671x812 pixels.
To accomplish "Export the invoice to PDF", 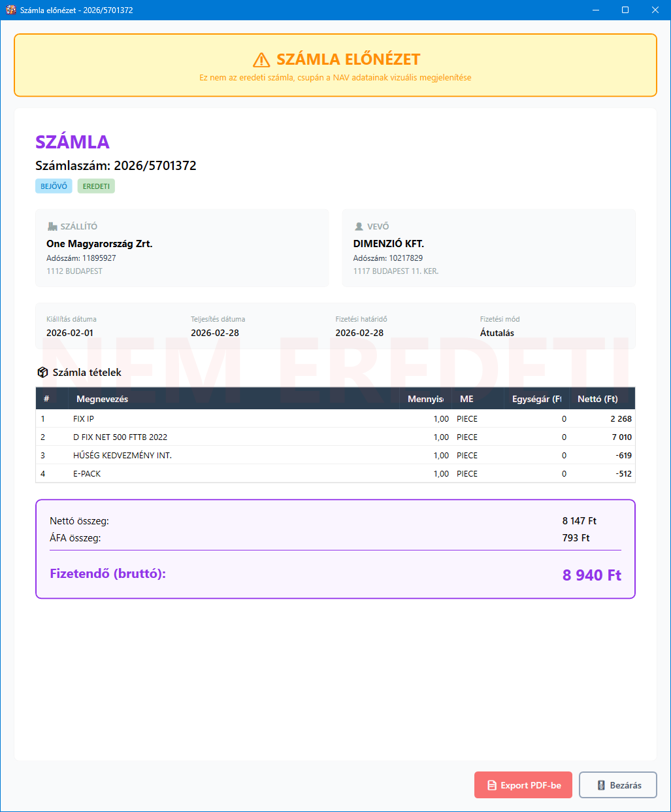I will click(523, 785).
